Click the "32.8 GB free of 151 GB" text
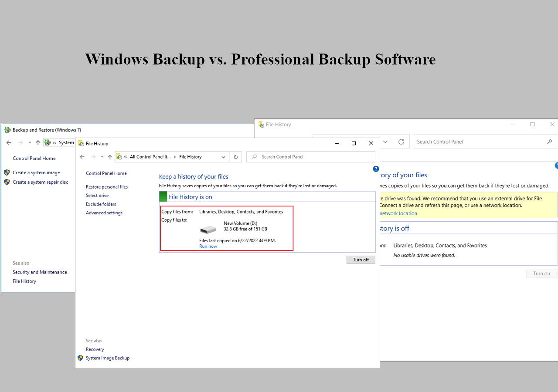The width and height of the screenshot is (558, 392). tap(245, 229)
